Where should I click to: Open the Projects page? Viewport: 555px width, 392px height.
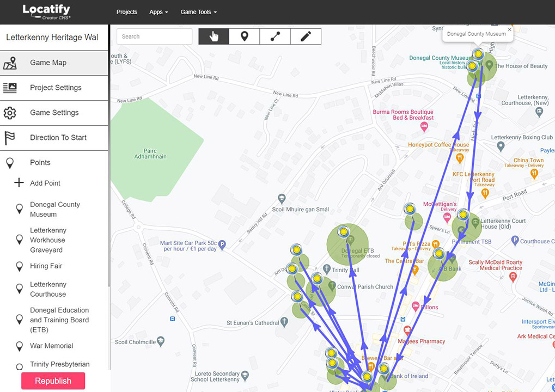[127, 12]
